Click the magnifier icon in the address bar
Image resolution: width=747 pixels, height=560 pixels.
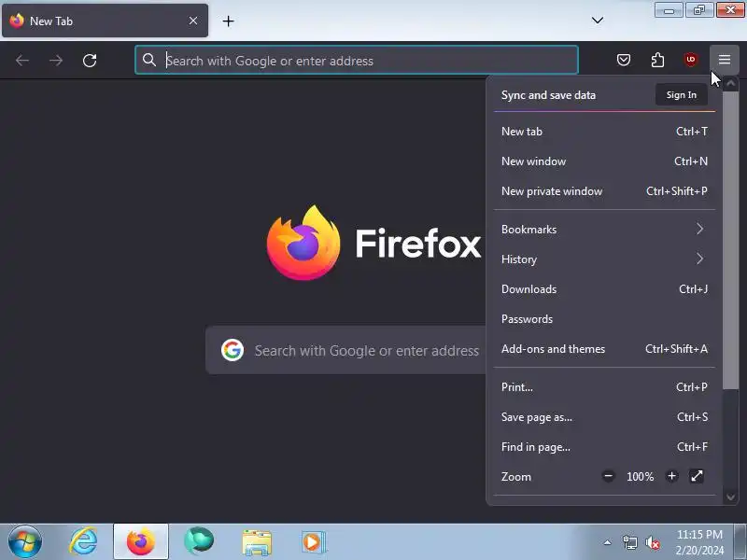(149, 60)
